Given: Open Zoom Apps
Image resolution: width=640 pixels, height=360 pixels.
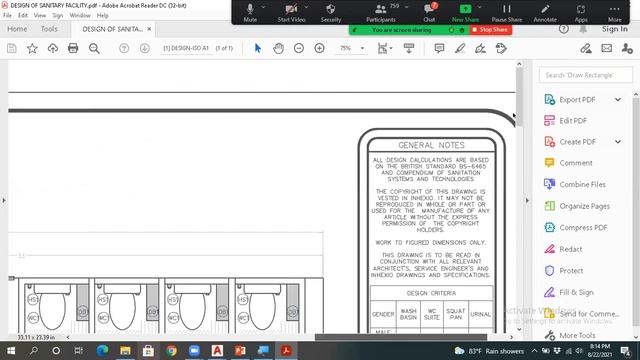Looking at the screenshot, I should click(581, 13).
